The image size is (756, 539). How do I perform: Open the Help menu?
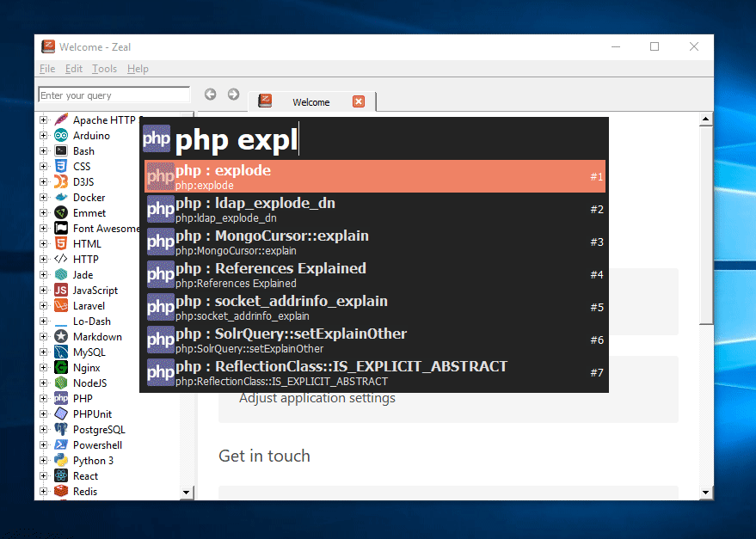tap(138, 69)
